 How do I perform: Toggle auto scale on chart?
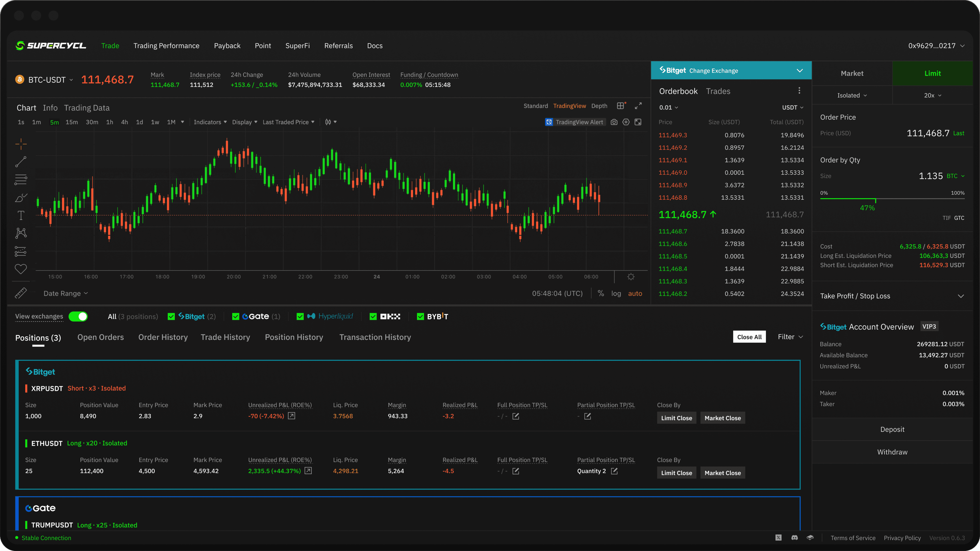[x=635, y=293]
